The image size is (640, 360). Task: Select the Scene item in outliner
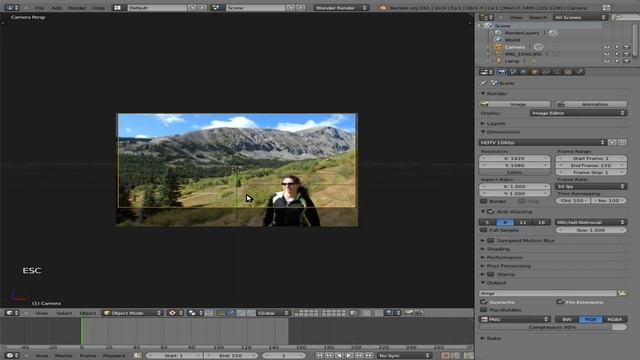coord(502,26)
